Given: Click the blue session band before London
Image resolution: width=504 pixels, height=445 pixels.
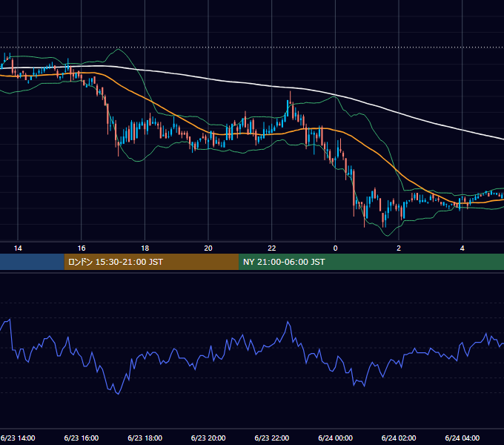Looking at the screenshot, I should click(x=32, y=262).
